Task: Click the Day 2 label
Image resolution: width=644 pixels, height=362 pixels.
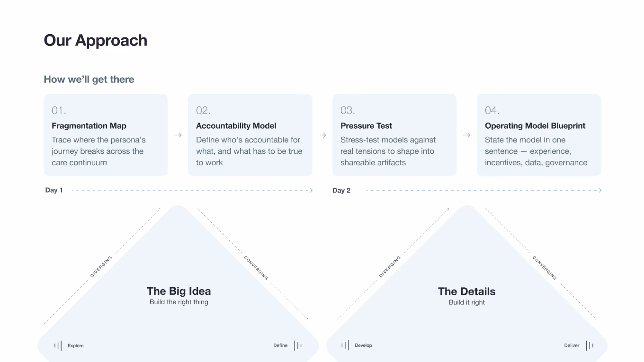Action: (x=341, y=190)
